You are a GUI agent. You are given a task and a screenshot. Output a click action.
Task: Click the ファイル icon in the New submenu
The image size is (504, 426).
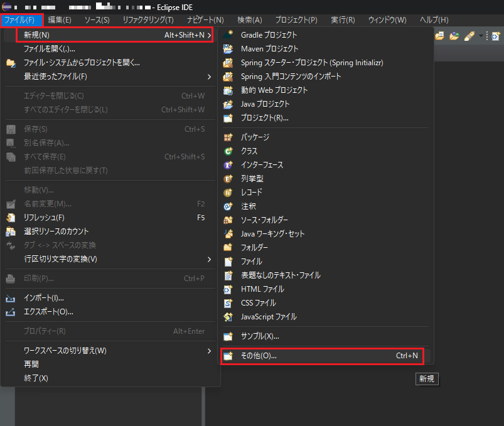point(228,262)
